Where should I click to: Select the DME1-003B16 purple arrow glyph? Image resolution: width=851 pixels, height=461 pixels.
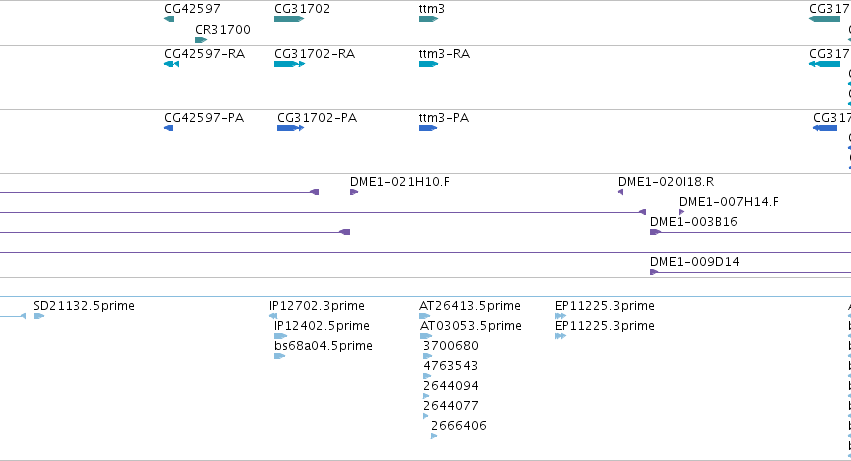point(656,232)
